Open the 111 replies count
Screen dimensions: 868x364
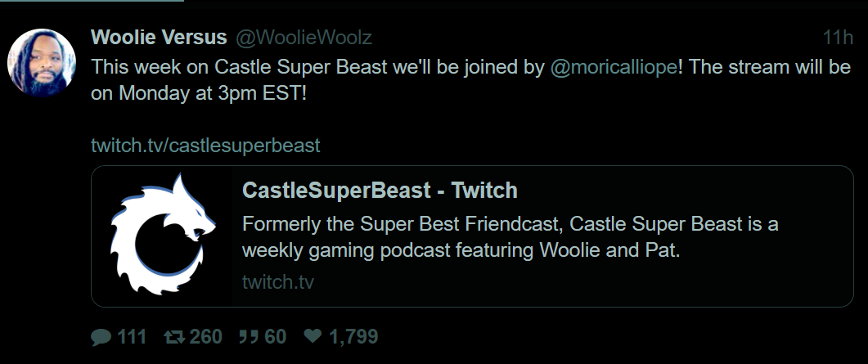tap(132, 336)
